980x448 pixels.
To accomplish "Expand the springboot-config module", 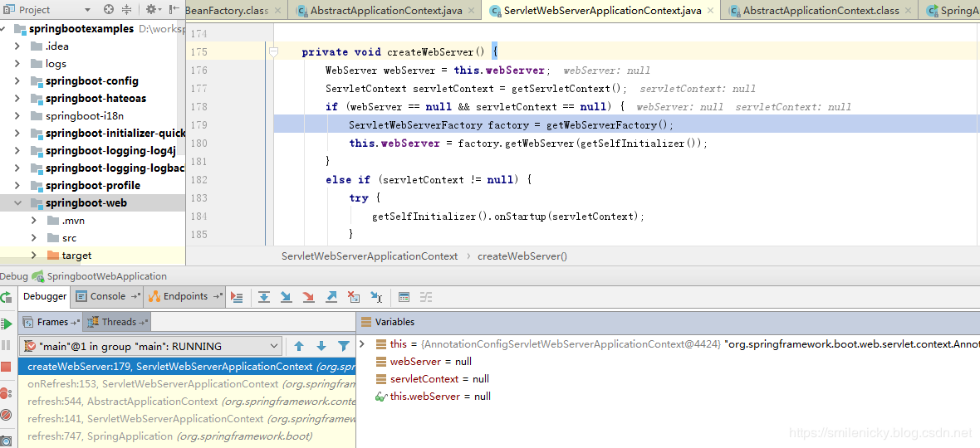I will click(18, 81).
